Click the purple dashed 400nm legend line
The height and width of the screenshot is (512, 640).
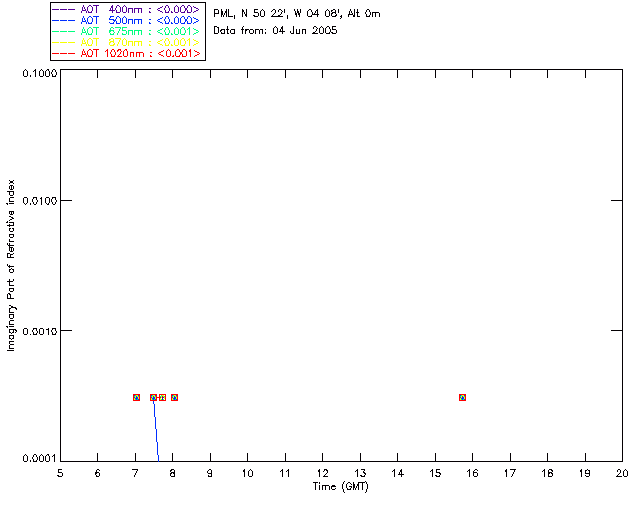click(x=63, y=9)
